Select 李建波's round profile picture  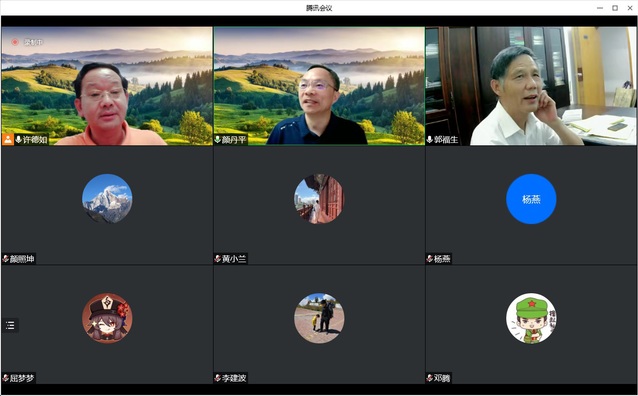coord(319,318)
